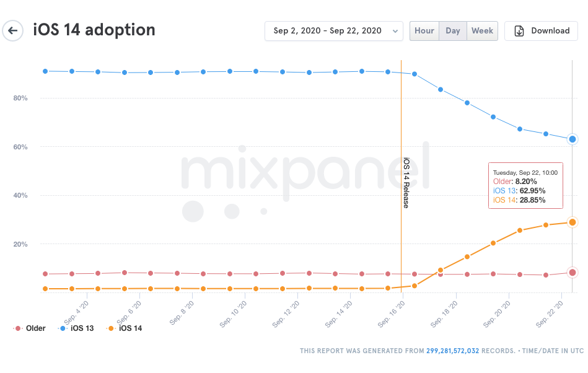Click the back arrow icon

pos(13,30)
